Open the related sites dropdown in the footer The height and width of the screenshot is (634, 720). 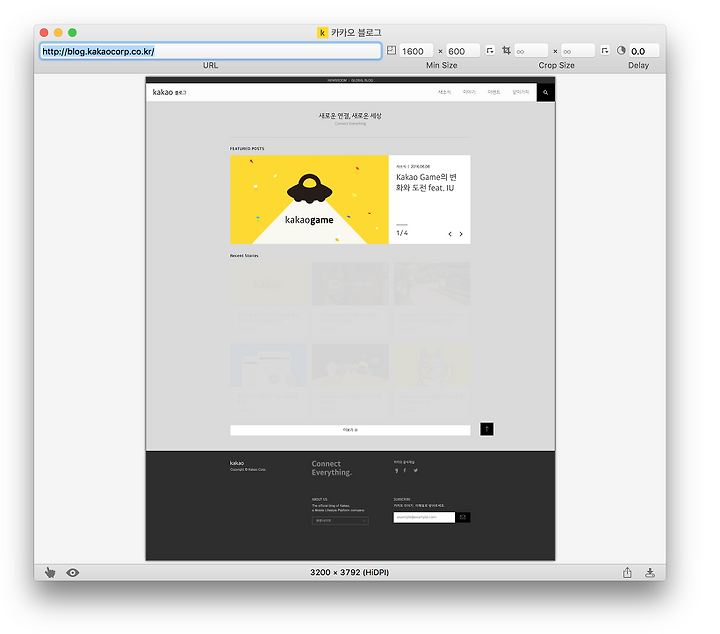pyautogui.click(x=340, y=521)
